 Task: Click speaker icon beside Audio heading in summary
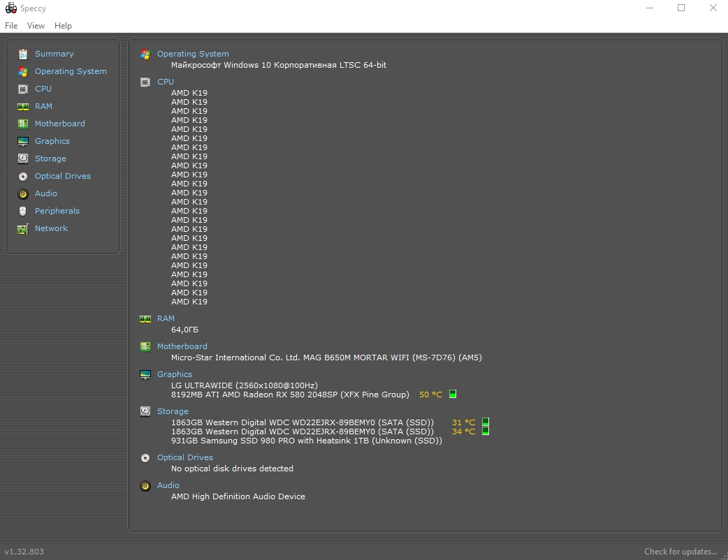coord(145,486)
